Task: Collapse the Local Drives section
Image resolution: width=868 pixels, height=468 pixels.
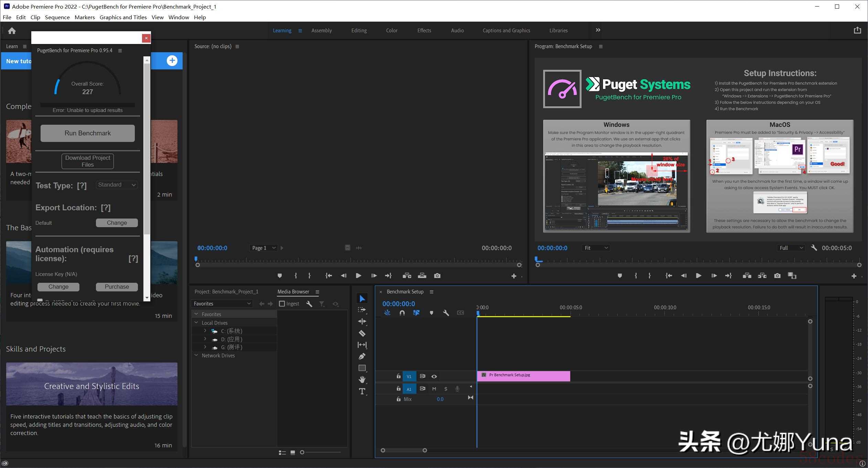Action: [x=196, y=323]
